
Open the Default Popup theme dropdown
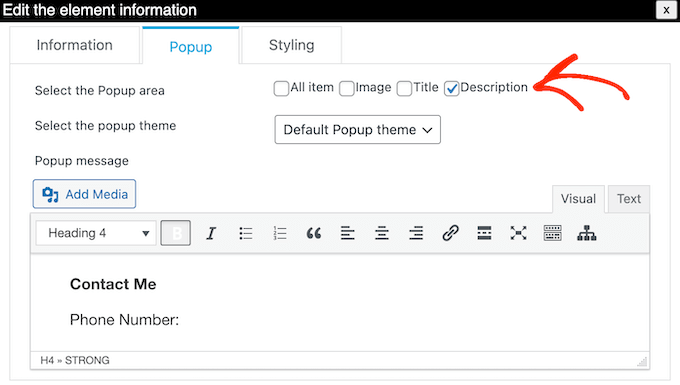pos(357,129)
